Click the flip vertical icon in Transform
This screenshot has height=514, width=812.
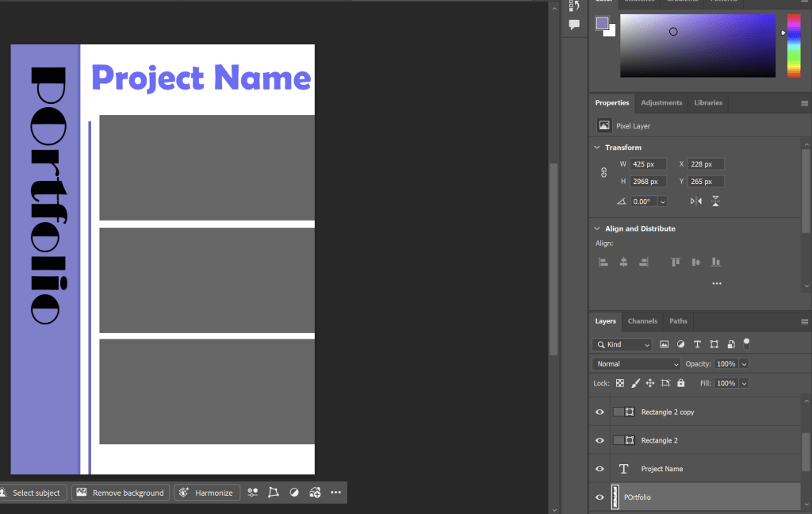715,201
